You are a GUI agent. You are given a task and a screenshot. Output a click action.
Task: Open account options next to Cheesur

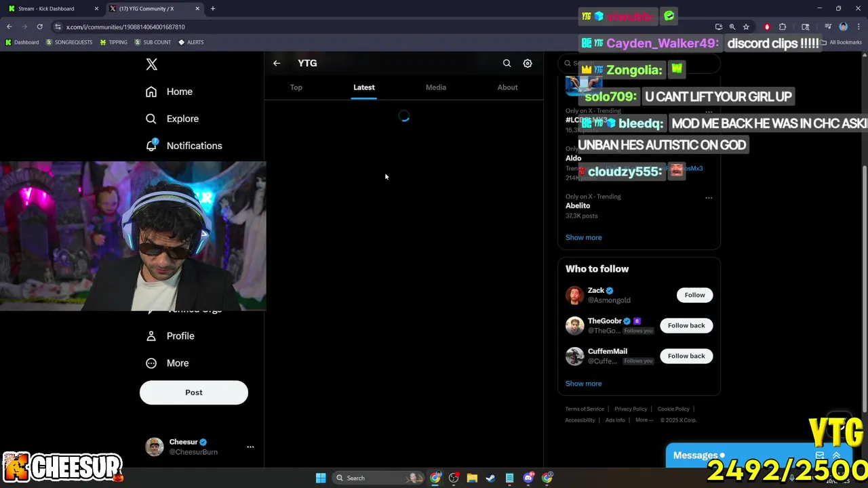250,447
